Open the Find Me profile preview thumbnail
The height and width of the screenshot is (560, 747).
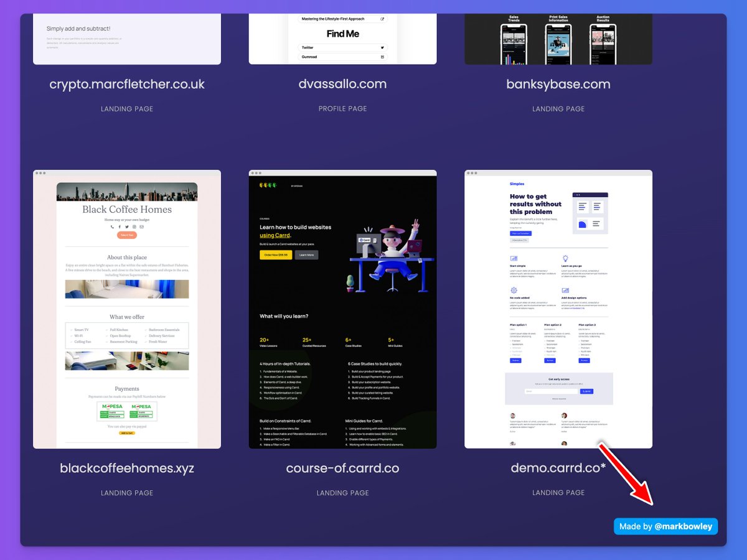[x=343, y=39]
